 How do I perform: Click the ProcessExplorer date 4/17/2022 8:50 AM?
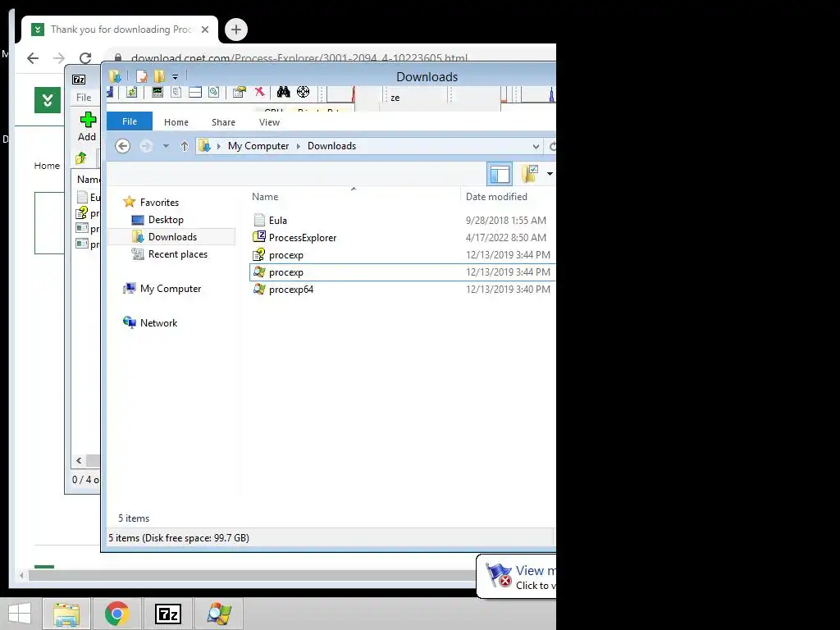click(505, 237)
